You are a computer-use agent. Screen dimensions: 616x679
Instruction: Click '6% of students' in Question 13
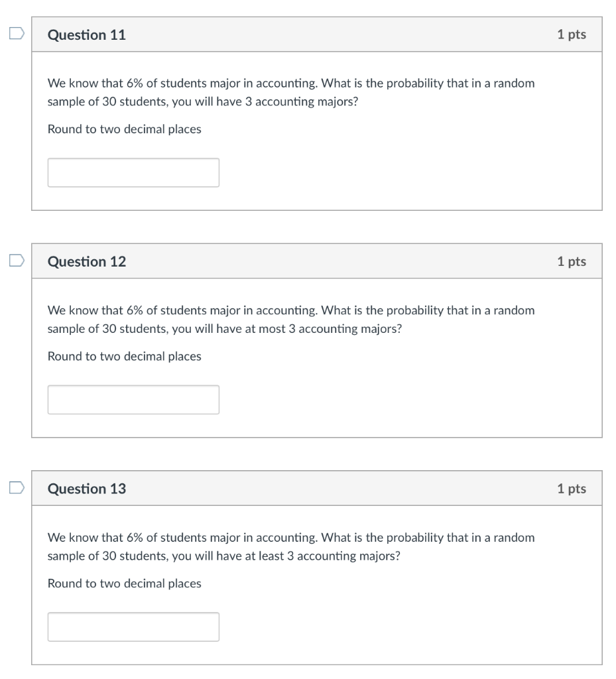point(166,538)
